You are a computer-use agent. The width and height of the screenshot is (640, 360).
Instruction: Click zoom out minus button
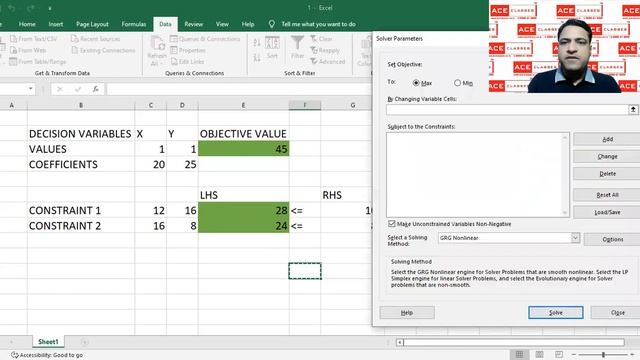574,354
